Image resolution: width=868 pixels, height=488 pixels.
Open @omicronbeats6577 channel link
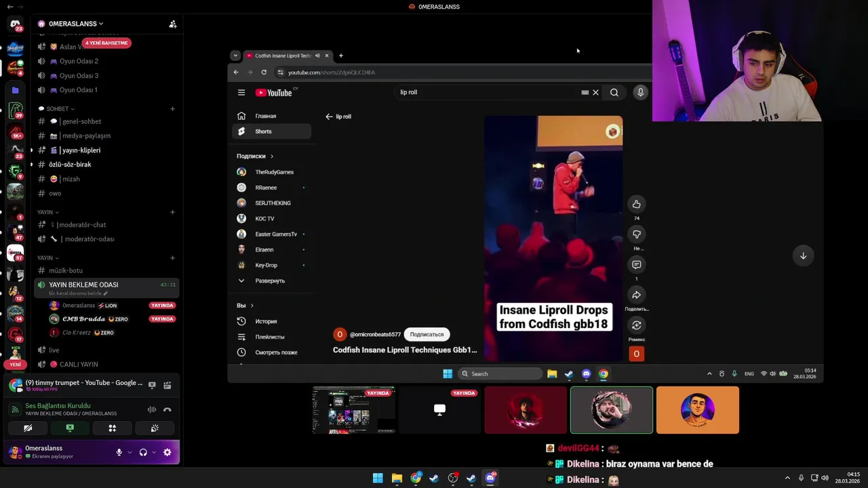point(375,334)
